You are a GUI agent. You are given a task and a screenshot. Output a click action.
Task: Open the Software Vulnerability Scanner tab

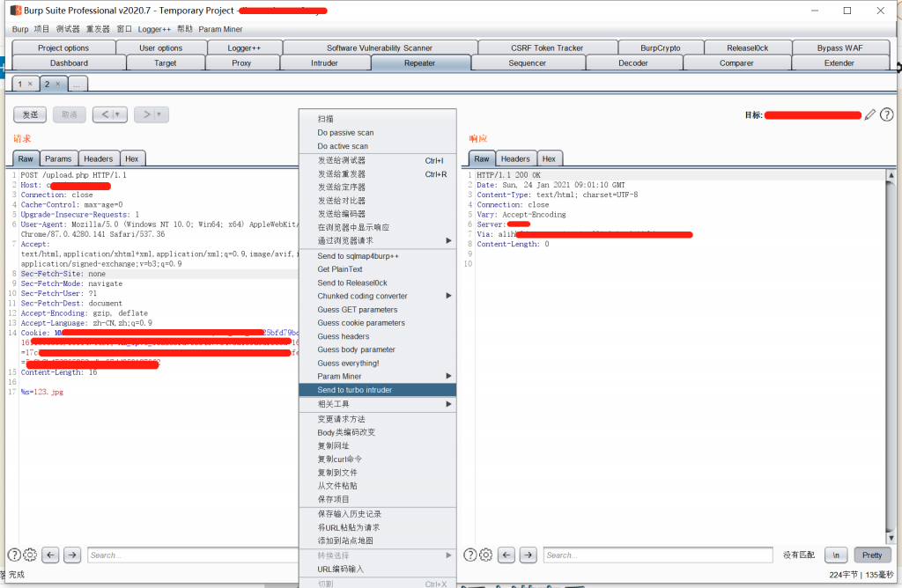[380, 48]
